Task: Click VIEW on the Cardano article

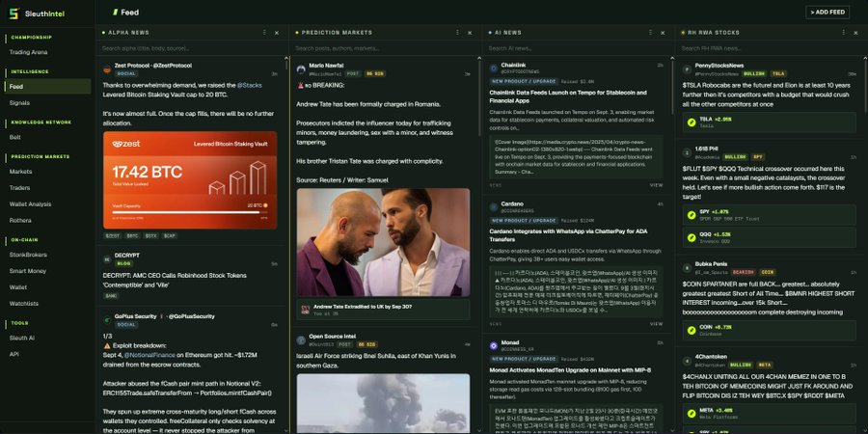Action: [656, 324]
